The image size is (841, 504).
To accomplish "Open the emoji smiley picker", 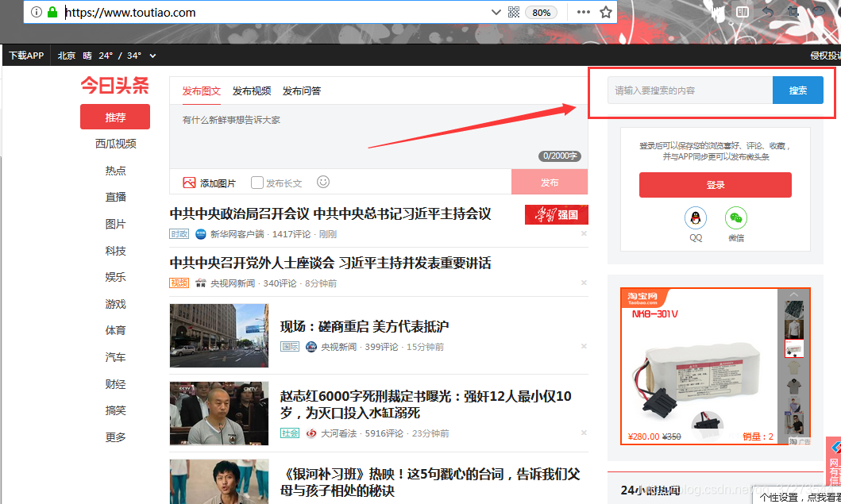I will click(323, 182).
